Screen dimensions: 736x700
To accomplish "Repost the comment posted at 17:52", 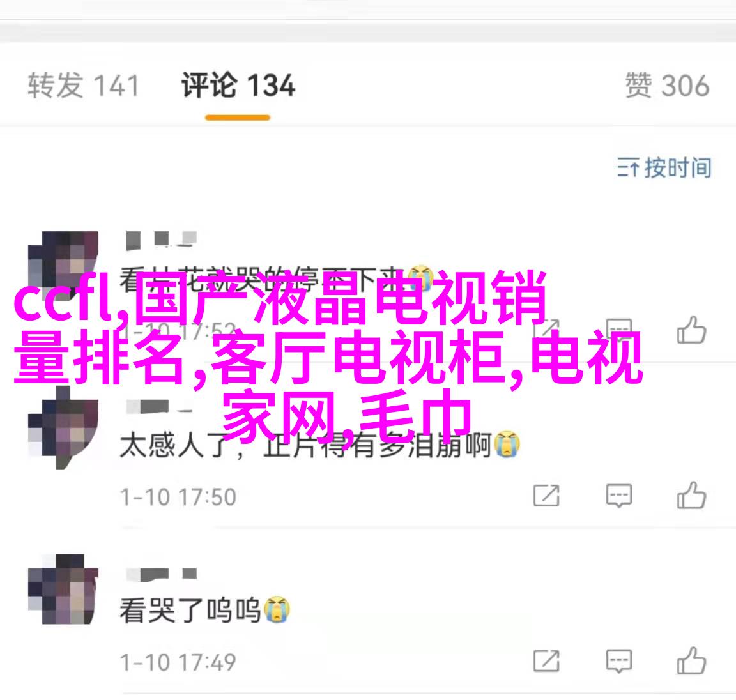I will click(x=546, y=330).
